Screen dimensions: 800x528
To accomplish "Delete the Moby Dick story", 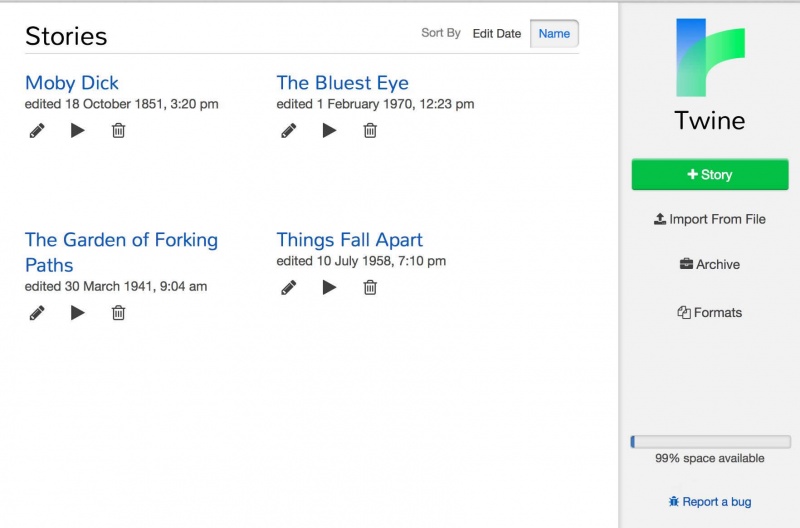I will 118,130.
